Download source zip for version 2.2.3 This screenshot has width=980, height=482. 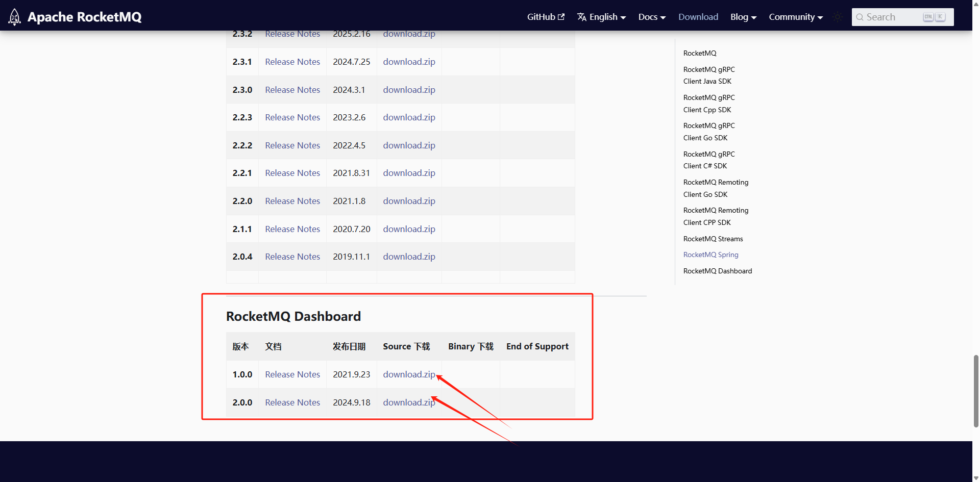pyautogui.click(x=409, y=117)
